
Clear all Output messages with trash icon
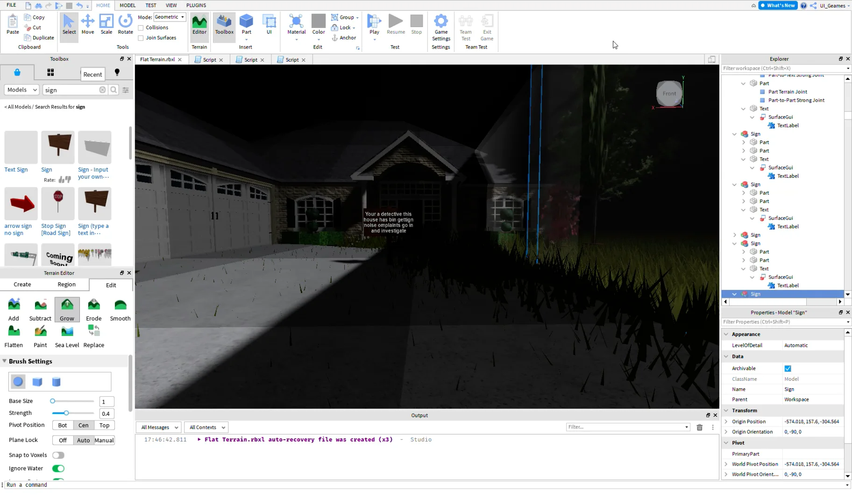pos(699,427)
